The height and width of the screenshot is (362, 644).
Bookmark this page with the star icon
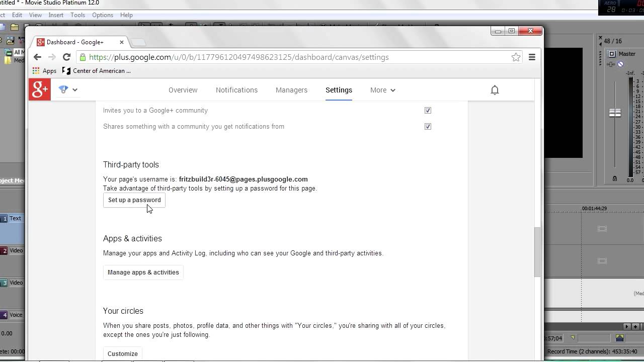516,57
